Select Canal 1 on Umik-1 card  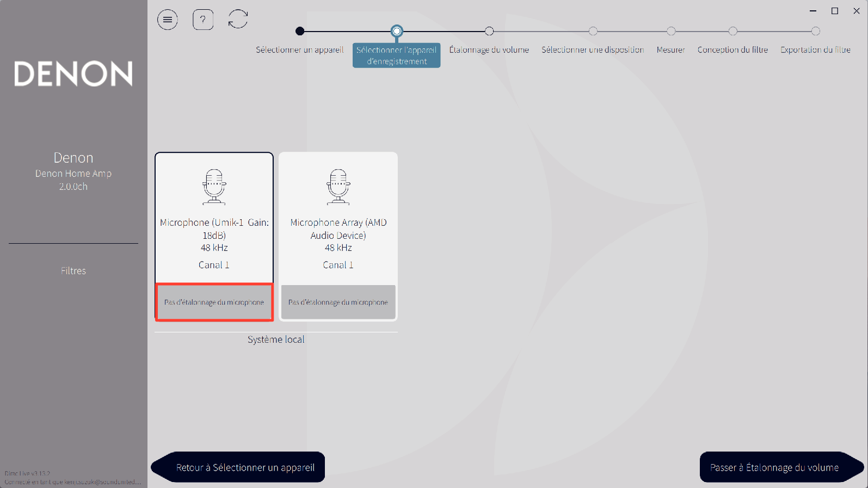tap(214, 265)
